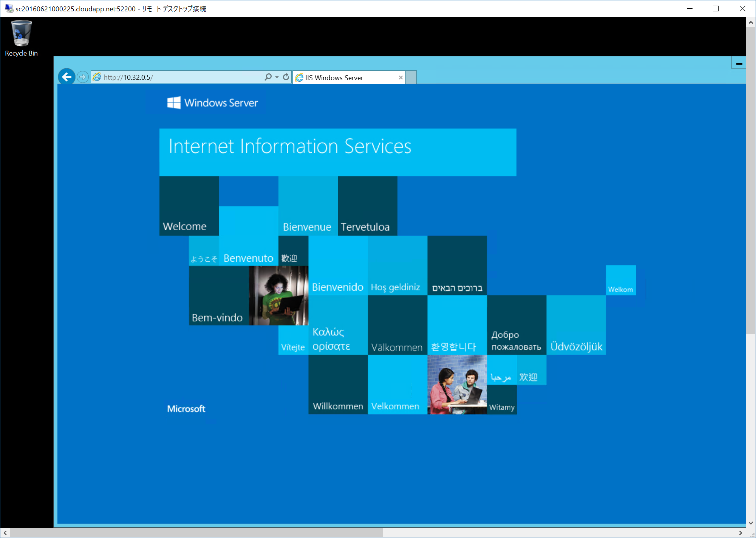The image size is (756, 538).
Task: Click the Windows Server logo
Action: tap(213, 103)
